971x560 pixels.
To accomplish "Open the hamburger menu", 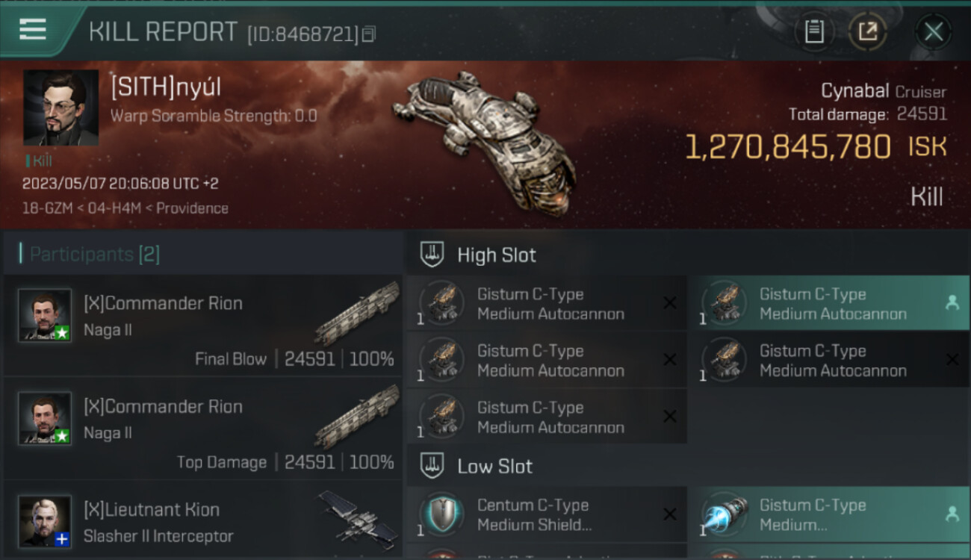I will [x=33, y=30].
